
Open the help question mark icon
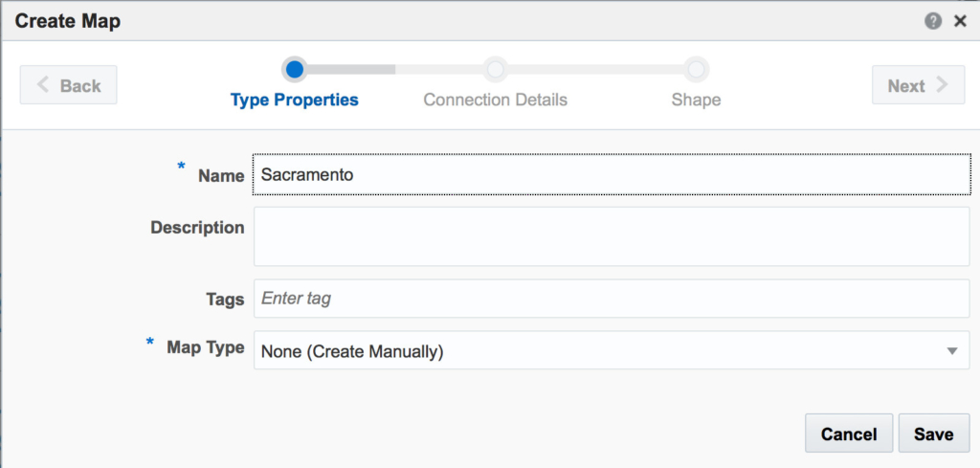pyautogui.click(x=932, y=21)
